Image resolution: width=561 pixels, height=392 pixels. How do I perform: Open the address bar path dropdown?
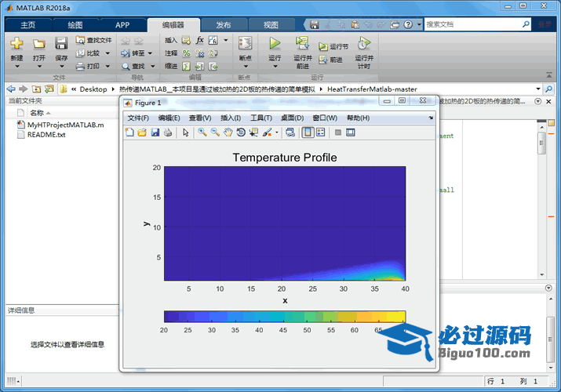(x=538, y=89)
